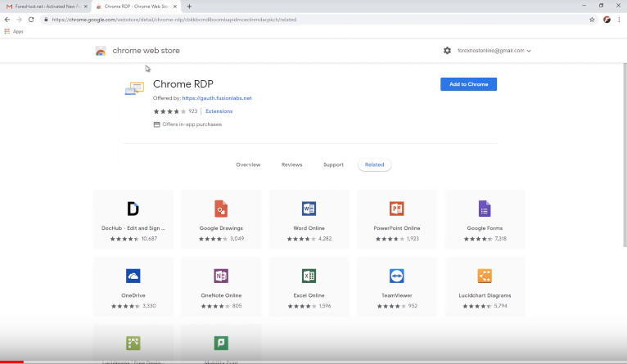Open the Excel Online icon
Viewport: 627px width, 364px height.
coord(309,276)
